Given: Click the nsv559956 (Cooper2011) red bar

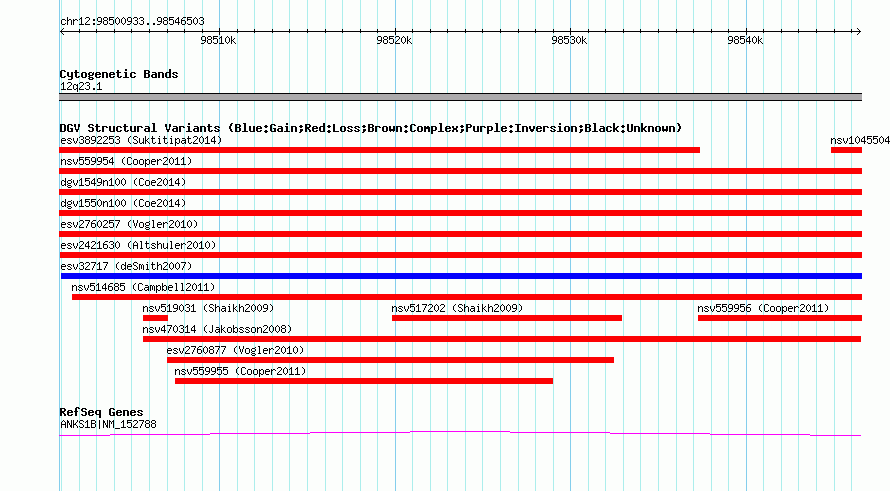Looking at the screenshot, I should point(780,318).
